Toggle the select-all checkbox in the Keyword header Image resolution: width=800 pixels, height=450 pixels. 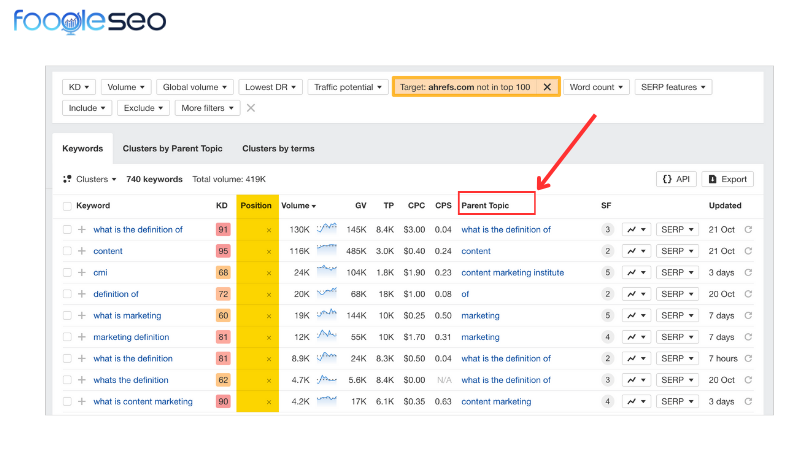click(x=67, y=206)
